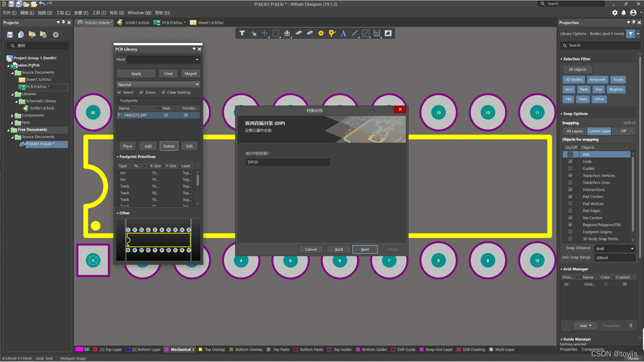
Task: Toggle the Grids snap checkbox
Action: point(570,161)
